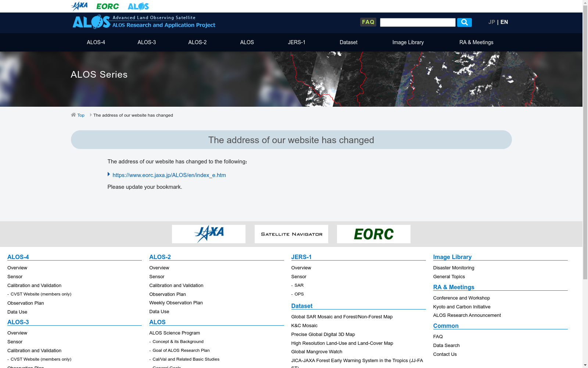The width and height of the screenshot is (588, 368).
Task: Open Data Search footer link
Action: pyautogui.click(x=446, y=345)
